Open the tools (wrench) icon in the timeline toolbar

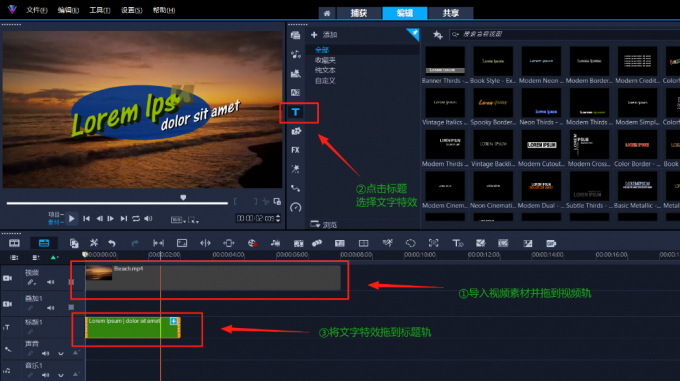point(93,243)
